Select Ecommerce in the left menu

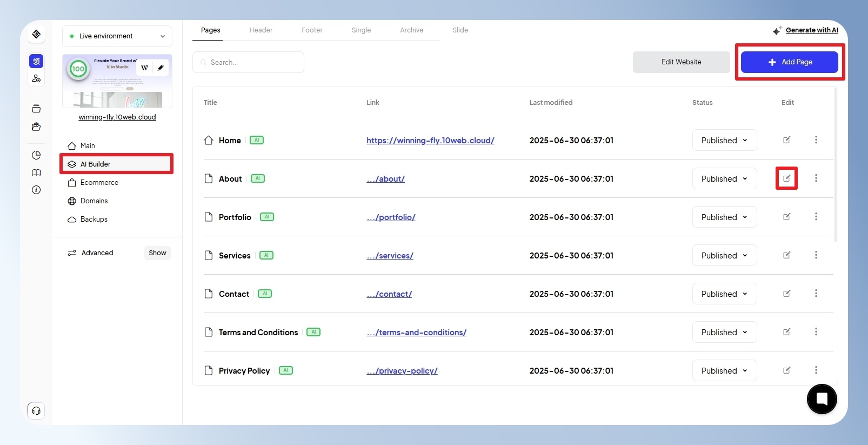pyautogui.click(x=99, y=183)
